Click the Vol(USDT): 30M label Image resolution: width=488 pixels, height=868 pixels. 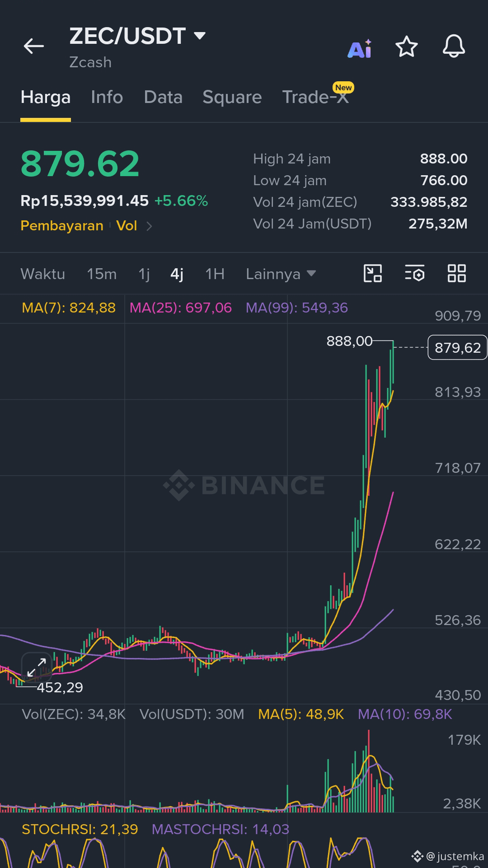click(192, 714)
